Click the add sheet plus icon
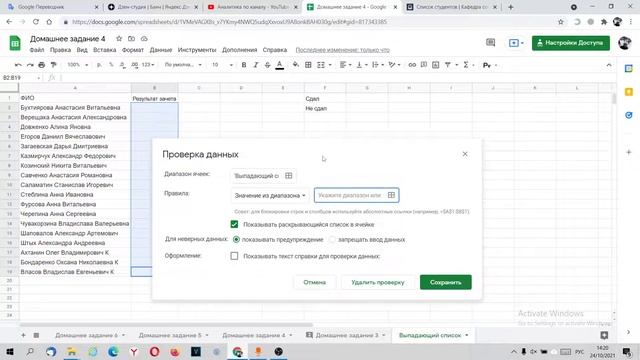The height and width of the screenshot is (360, 640). (23, 335)
